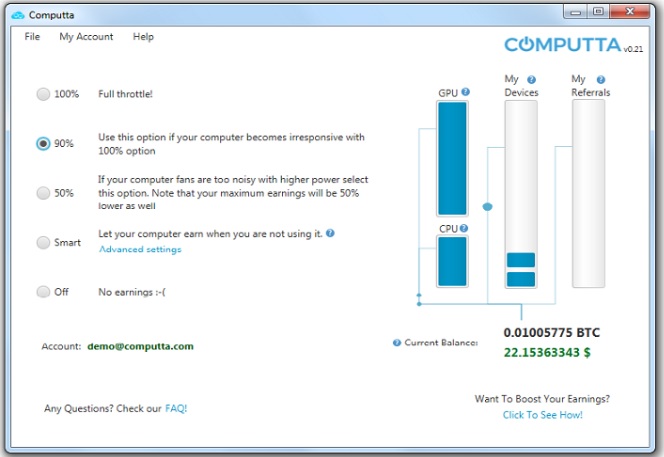Click 'Want To Boost Your Earnings?' text
Screen dimensions: 664x457
(x=542, y=399)
